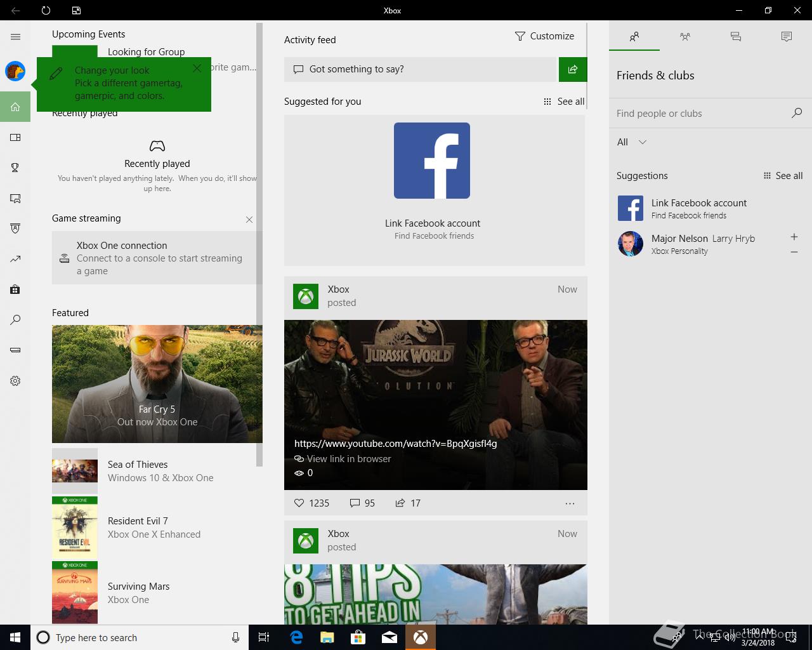The height and width of the screenshot is (650, 812).
Task: Switch to the Friends tab
Action: click(x=634, y=37)
